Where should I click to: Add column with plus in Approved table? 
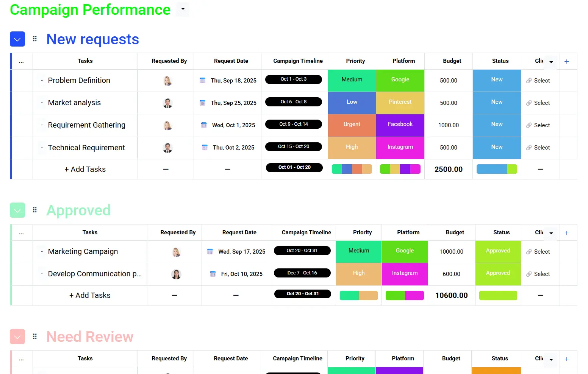(567, 233)
